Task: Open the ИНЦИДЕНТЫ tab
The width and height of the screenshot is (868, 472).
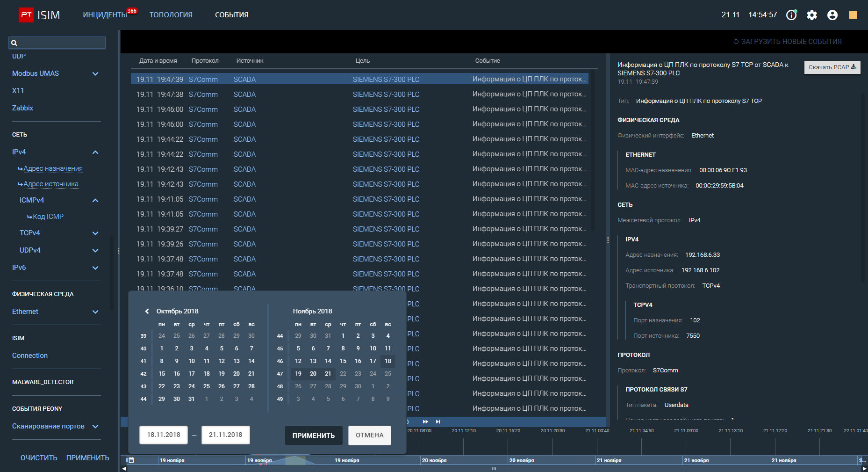Action: (x=105, y=15)
